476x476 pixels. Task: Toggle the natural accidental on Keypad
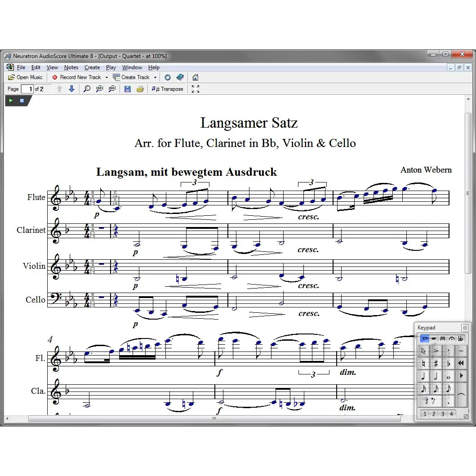(423, 363)
